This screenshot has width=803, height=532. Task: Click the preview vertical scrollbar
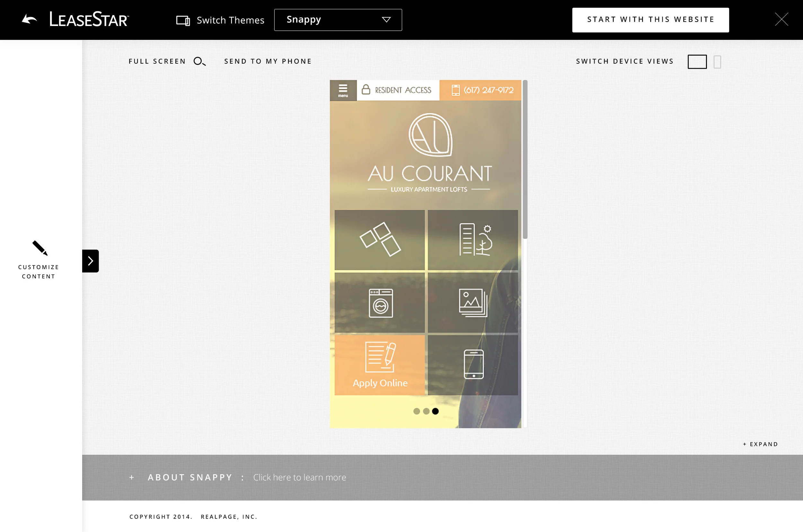coord(525,159)
